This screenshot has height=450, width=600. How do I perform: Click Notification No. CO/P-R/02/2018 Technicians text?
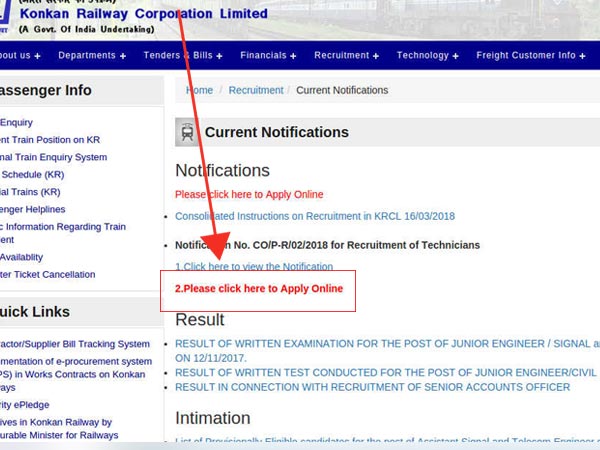point(328,245)
